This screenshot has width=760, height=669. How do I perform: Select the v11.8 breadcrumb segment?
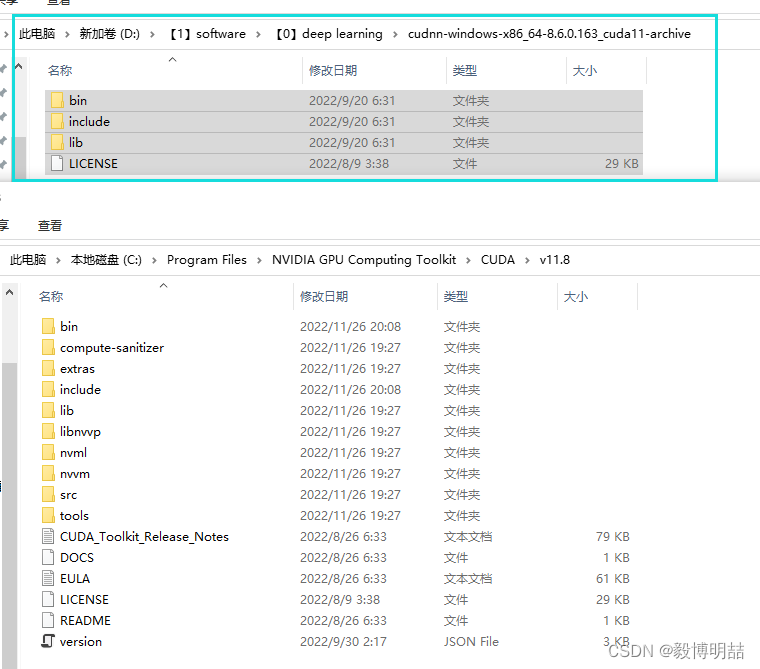click(x=554, y=260)
